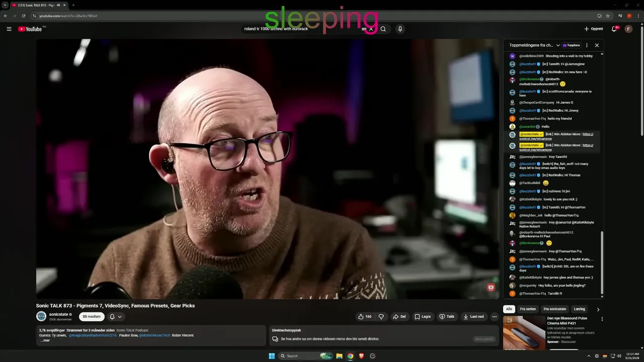
Task: Save video using Lagre button
Action: click(x=423, y=317)
